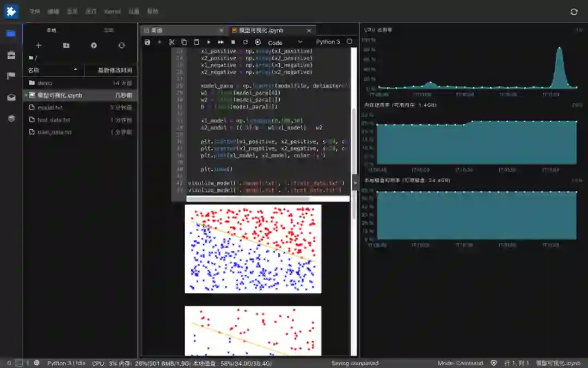Click the refresh icon in file browser

[x=121, y=45]
